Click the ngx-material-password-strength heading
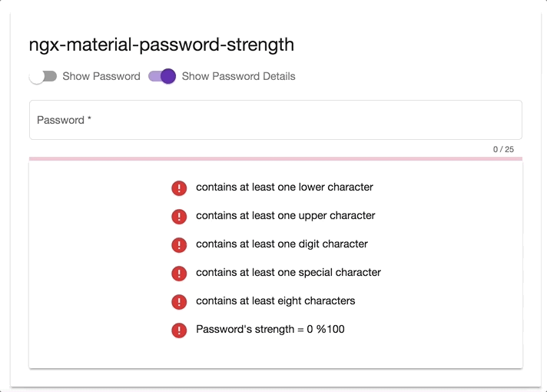Screen dimensions: 547x392 [161, 45]
